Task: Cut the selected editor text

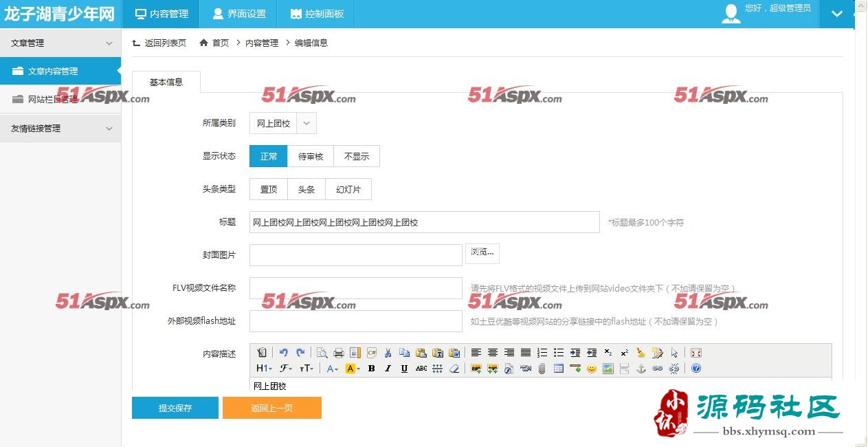Action: tap(388, 353)
